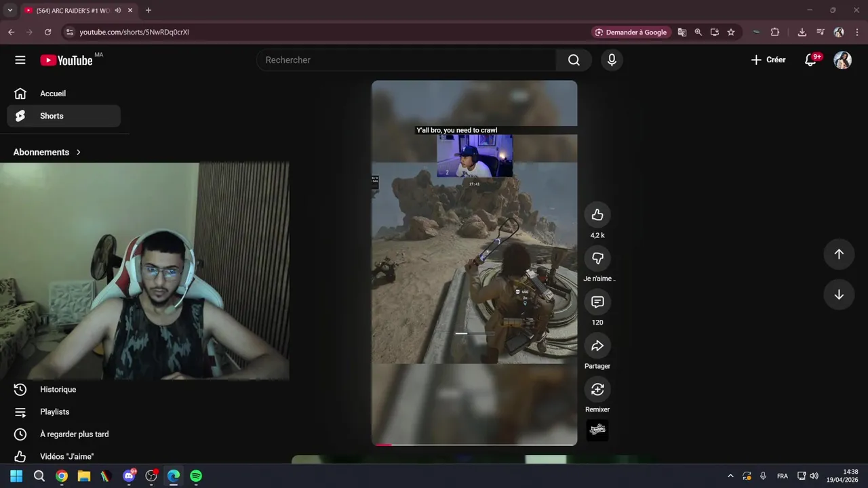This screenshot has width=868, height=488.
Task: Like the short with thumbs up
Action: pyautogui.click(x=597, y=215)
